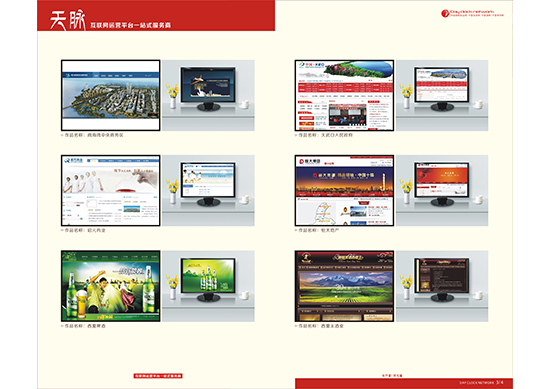The image size is (550, 389).
Task: Click the header subtitle 互联网运营平台一站式服务商
Action: (130, 25)
